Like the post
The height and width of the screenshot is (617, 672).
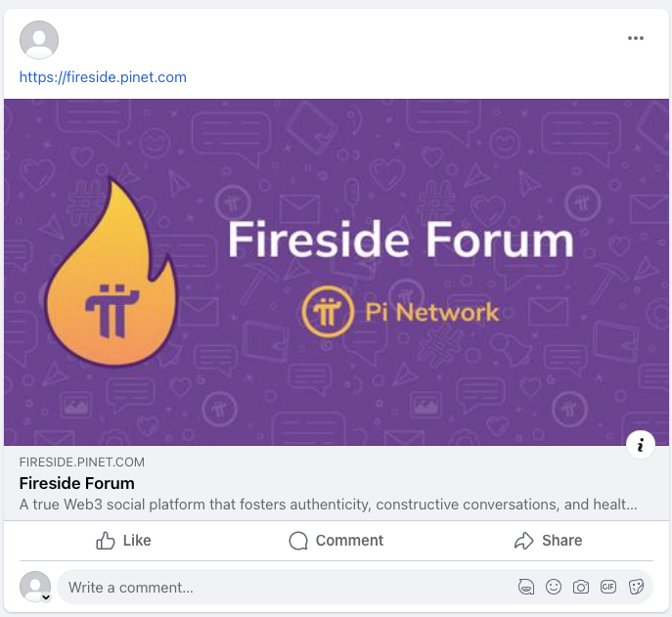point(123,541)
